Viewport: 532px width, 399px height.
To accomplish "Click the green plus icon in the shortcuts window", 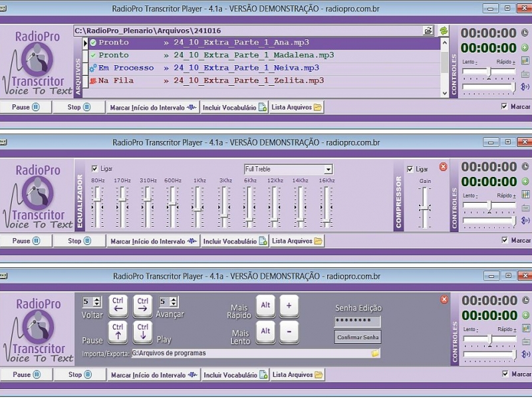I will tap(526, 315).
